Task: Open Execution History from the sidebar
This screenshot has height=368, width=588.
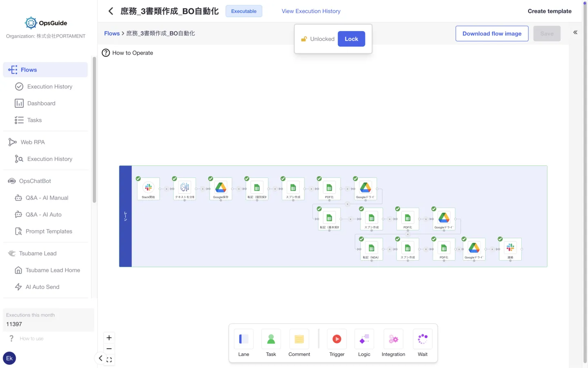Action: point(50,86)
